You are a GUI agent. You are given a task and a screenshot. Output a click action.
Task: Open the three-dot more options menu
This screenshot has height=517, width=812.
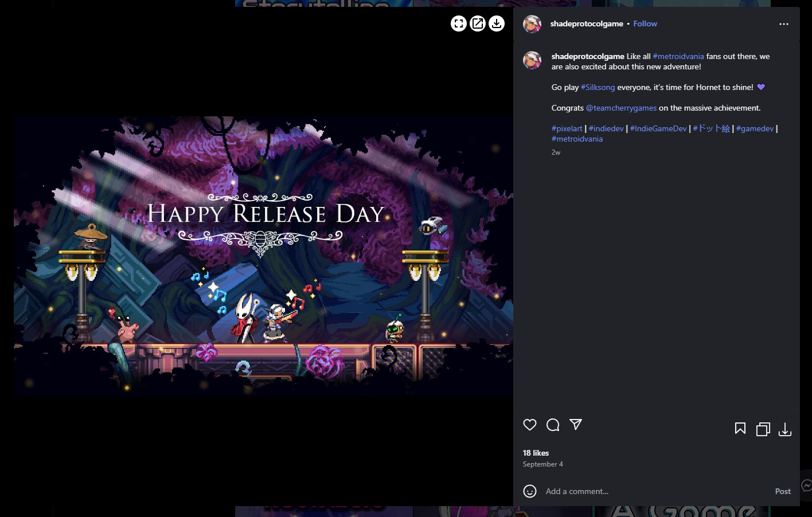[784, 24]
